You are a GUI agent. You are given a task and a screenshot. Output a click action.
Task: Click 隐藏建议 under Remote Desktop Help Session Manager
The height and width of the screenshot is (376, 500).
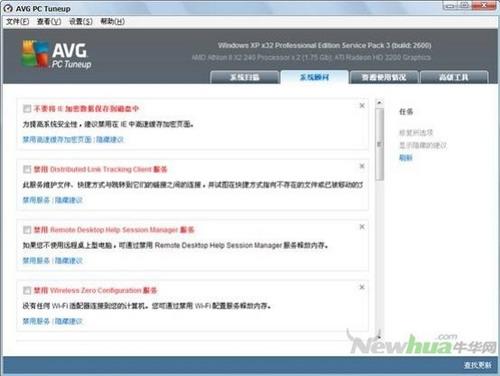click(68, 261)
